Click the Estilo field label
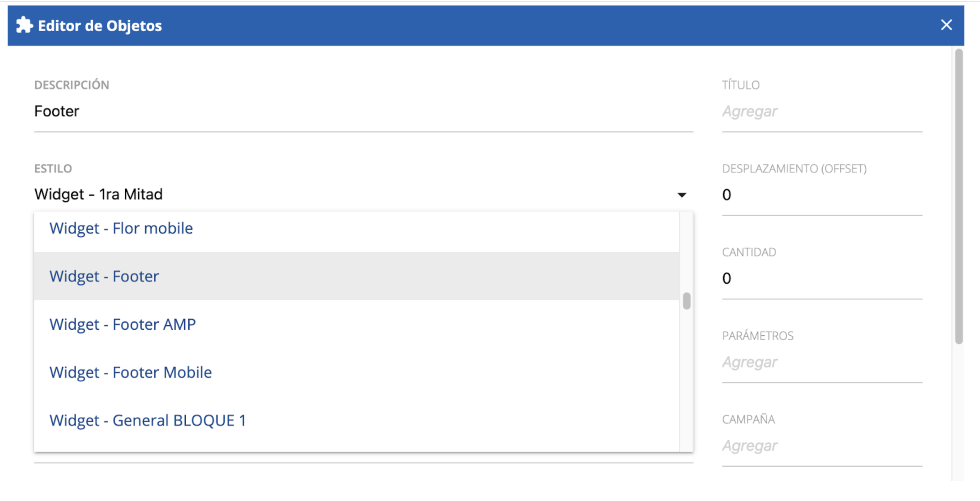 point(53,169)
